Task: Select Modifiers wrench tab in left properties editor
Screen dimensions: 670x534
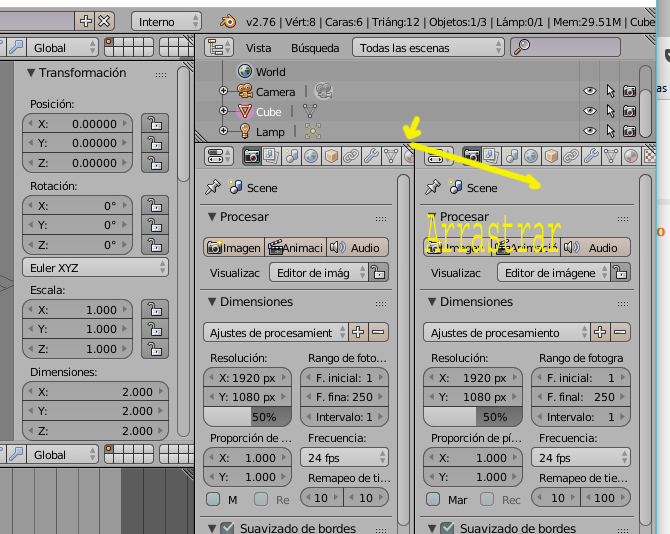Action: coord(371,156)
